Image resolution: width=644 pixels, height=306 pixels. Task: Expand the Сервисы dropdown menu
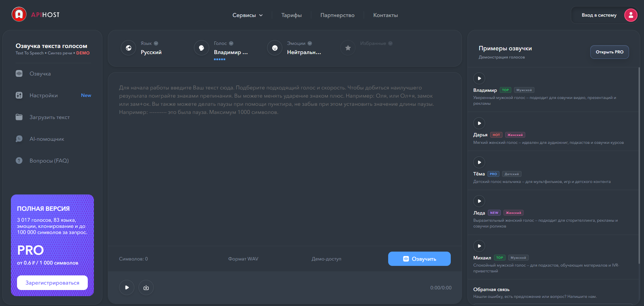coord(247,15)
